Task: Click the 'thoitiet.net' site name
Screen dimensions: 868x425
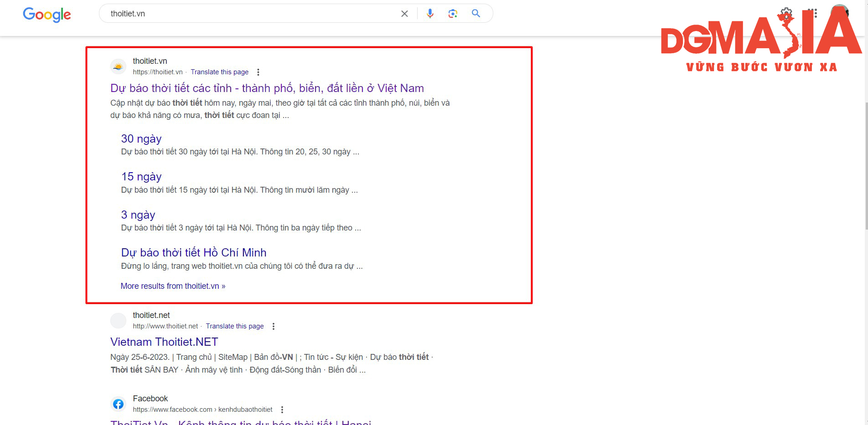Action: [151, 315]
